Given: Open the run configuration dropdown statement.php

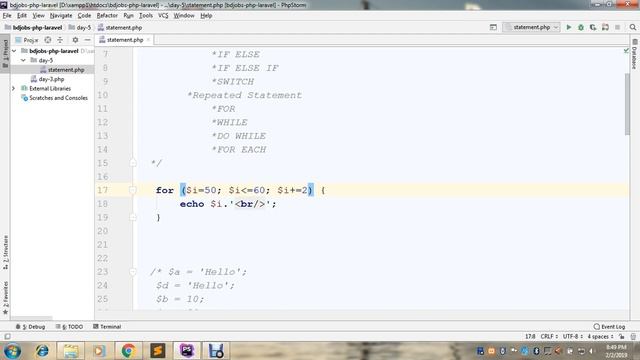Looking at the screenshot, I should 531,27.
